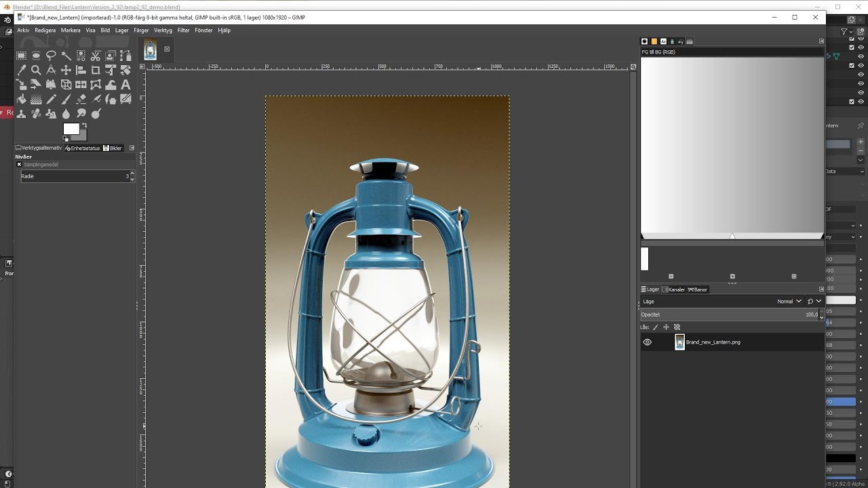Select the Crop tool
The height and width of the screenshot is (488, 868).
click(96, 70)
